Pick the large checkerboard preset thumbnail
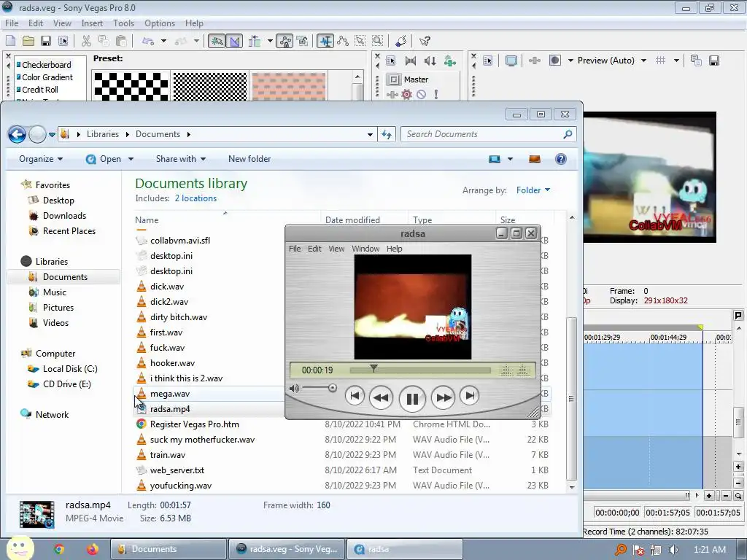 (131, 86)
